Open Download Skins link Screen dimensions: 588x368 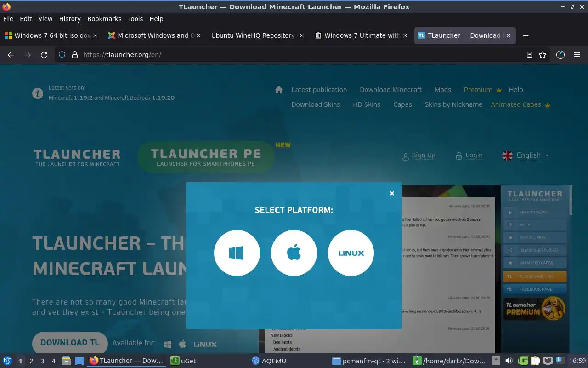pyautogui.click(x=316, y=104)
